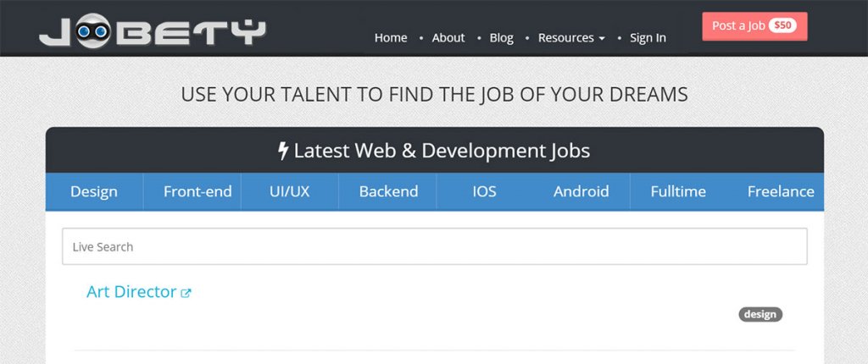Click into the Live Search field
Viewport: 868px width, 364px height.
click(x=434, y=247)
